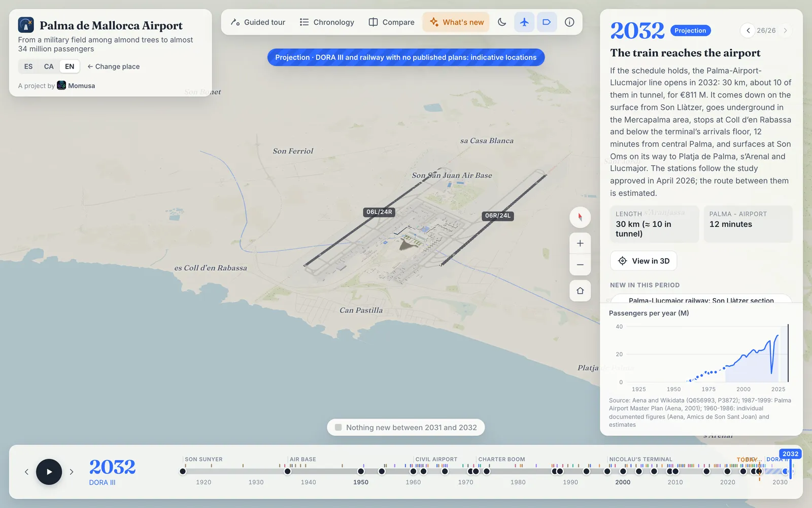Image resolution: width=812 pixels, height=508 pixels.
Task: Switch language to CA
Action: pyautogui.click(x=49, y=67)
